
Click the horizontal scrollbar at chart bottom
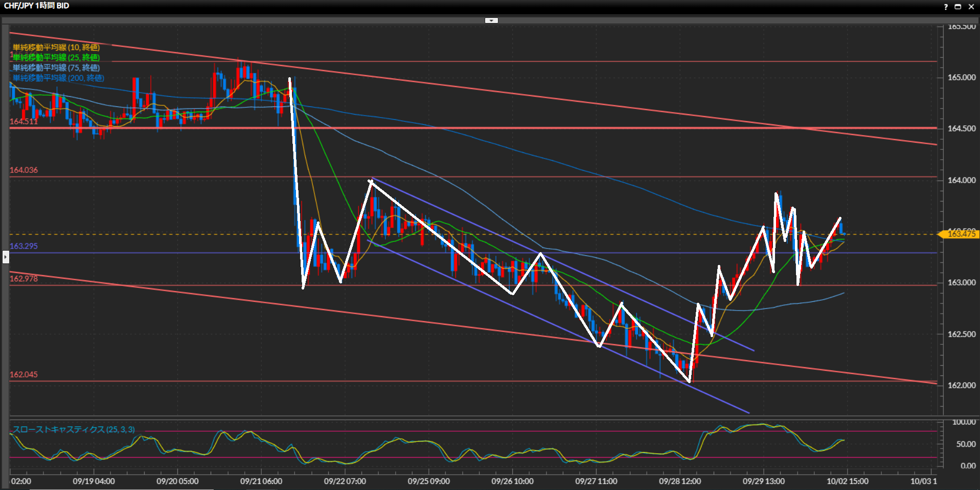point(122,489)
